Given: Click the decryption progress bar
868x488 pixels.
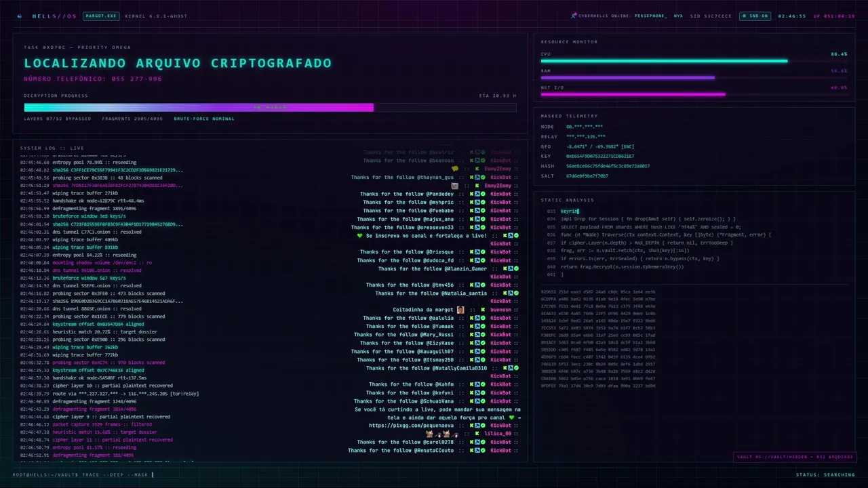Looking at the screenshot, I should 270,107.
